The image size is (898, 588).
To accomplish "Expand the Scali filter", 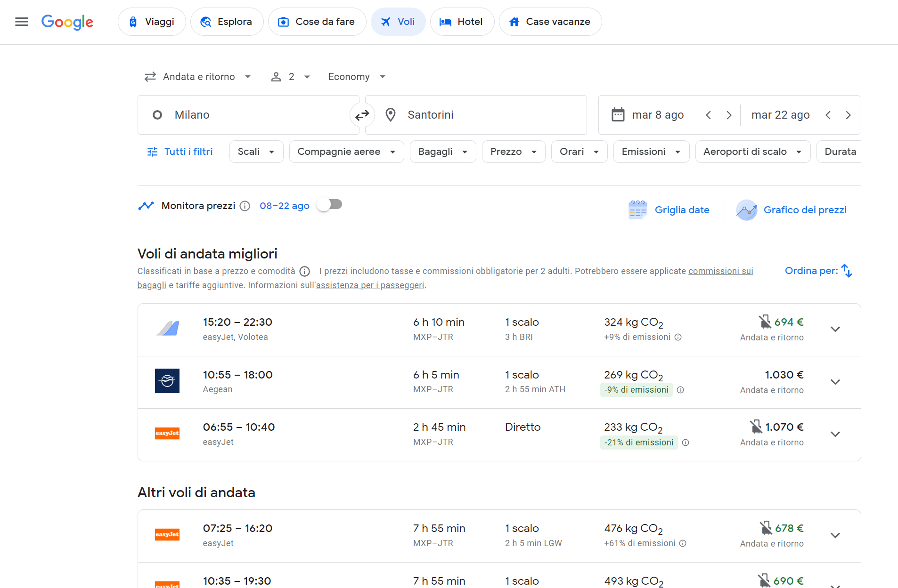I will [x=256, y=152].
